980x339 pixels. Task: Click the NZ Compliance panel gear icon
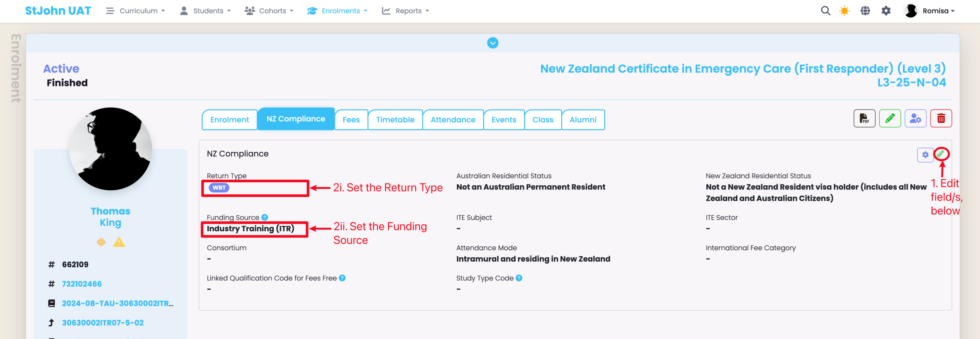925,155
